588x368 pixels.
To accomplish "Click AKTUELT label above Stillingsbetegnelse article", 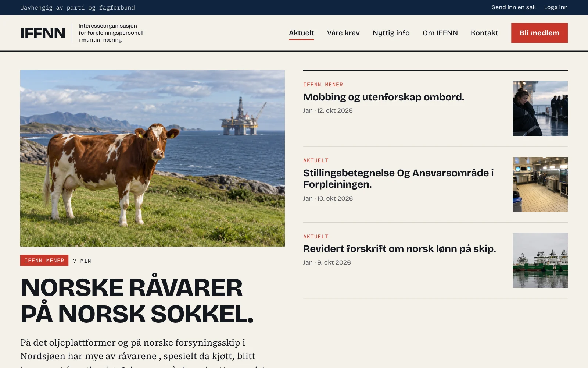I will [316, 160].
